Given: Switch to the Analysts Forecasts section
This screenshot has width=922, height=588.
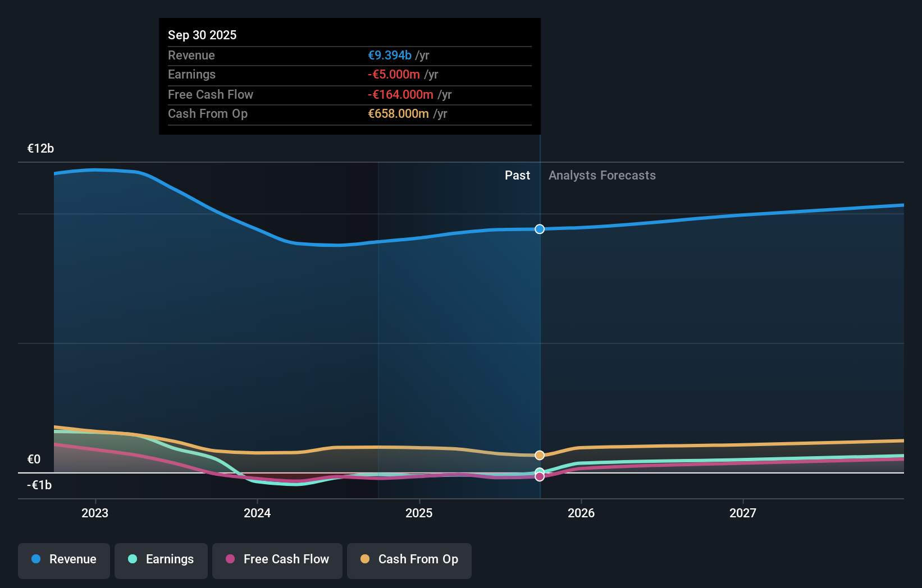Looking at the screenshot, I should coord(602,175).
